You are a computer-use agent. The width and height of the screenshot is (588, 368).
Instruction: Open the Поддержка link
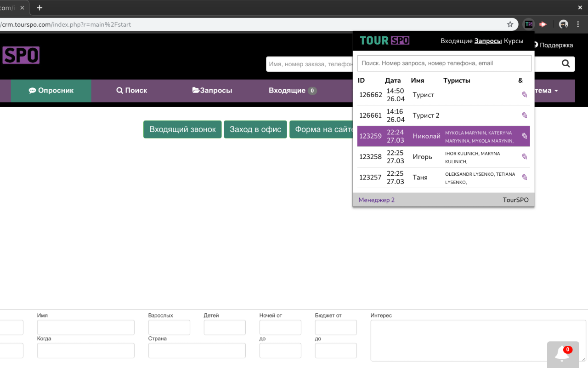pyautogui.click(x=554, y=45)
